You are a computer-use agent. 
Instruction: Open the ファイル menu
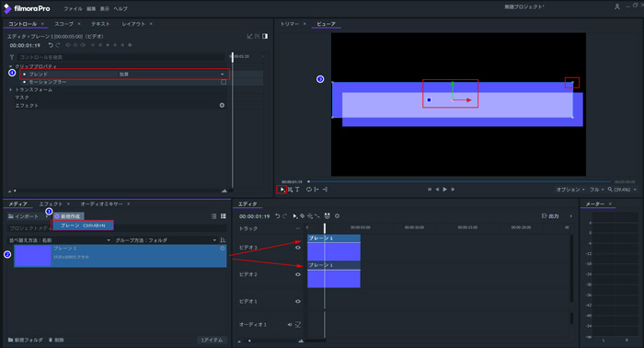click(73, 8)
